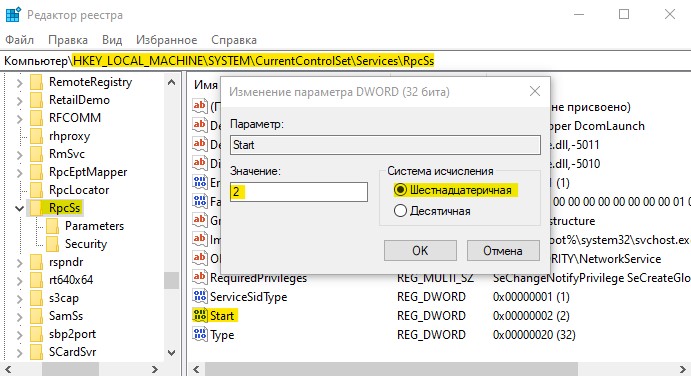Select the SCardSvr folder icon
This screenshot has width=691, height=376.
pyautogui.click(x=37, y=352)
